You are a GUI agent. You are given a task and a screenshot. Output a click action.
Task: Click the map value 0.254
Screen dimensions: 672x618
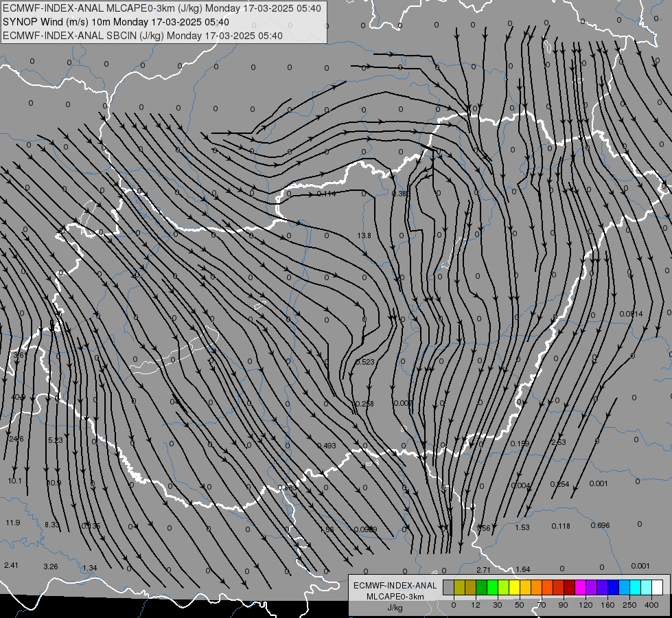(x=559, y=484)
